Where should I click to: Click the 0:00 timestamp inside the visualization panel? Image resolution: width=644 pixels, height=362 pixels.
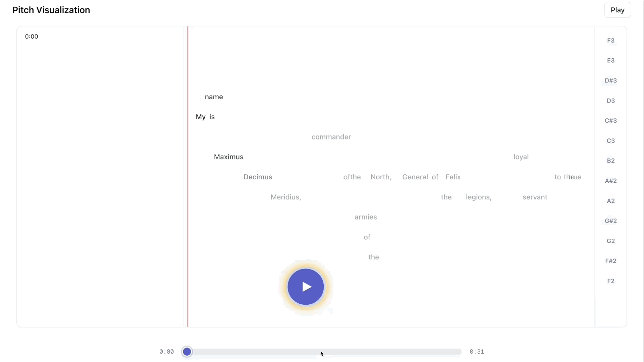(32, 37)
